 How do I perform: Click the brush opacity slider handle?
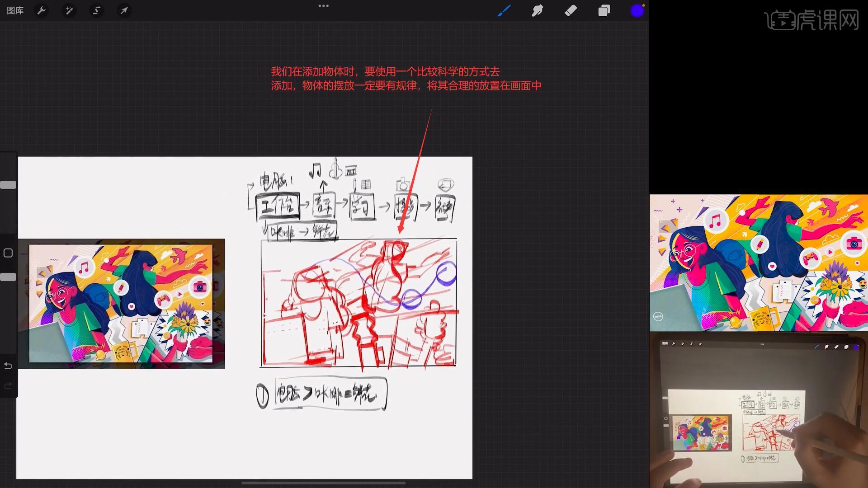[8, 277]
